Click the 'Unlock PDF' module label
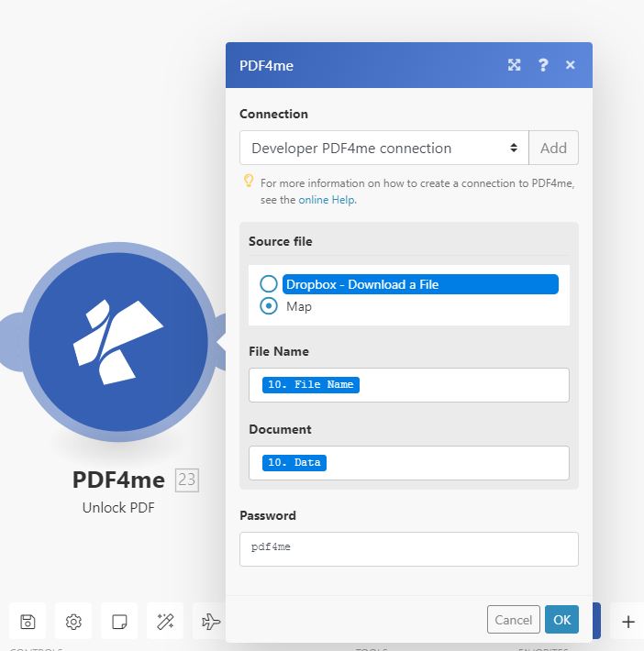This screenshot has width=644, height=651. (x=118, y=507)
